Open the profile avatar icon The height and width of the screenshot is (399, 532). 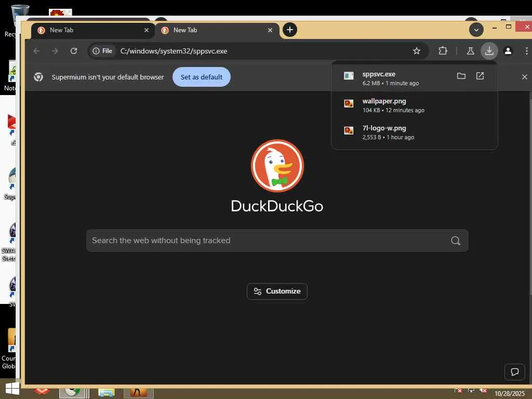pos(508,51)
